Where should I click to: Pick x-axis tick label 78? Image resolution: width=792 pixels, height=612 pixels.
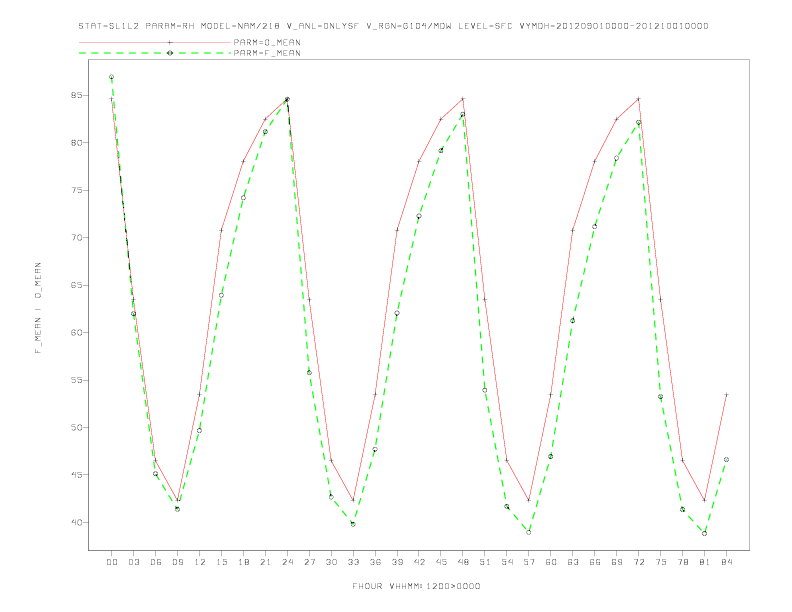tap(682, 562)
